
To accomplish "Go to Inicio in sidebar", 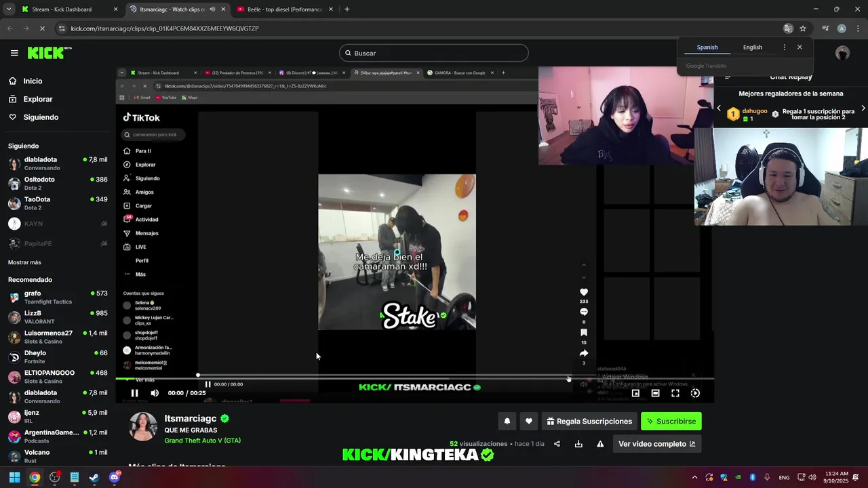I will point(33,81).
